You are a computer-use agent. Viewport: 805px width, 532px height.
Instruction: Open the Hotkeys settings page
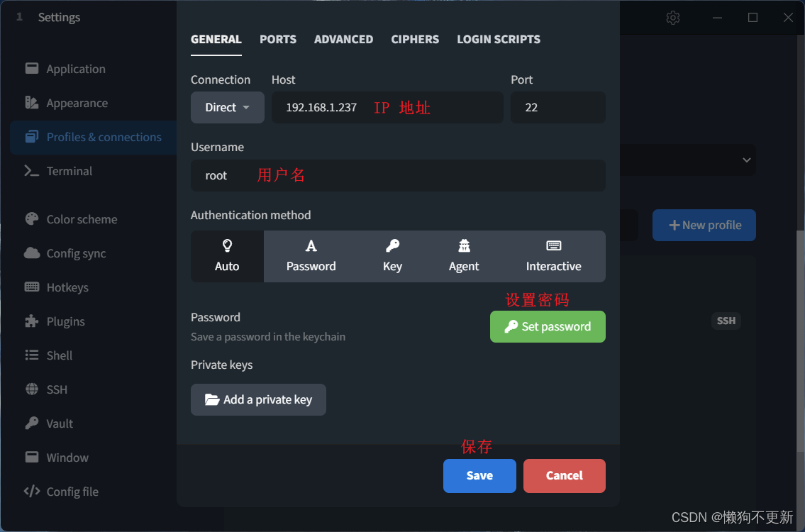[67, 287]
